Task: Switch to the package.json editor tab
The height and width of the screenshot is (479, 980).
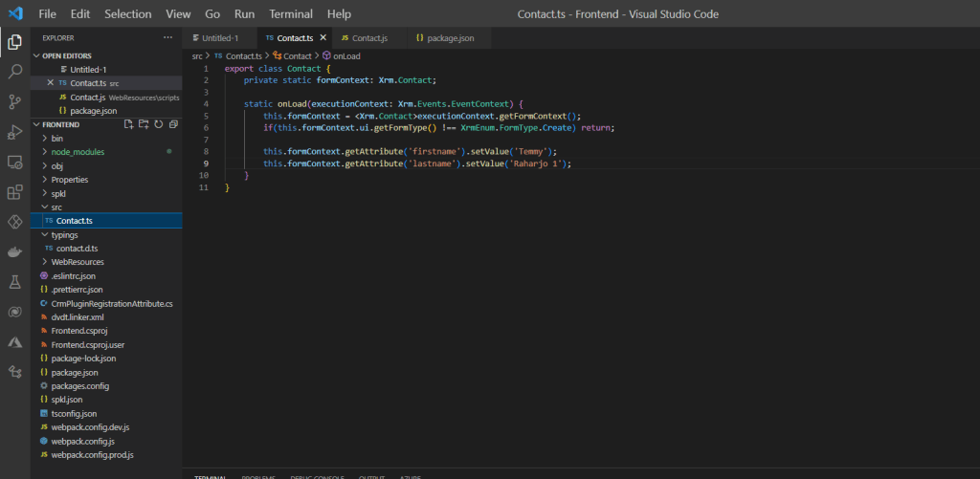Action: [449, 38]
